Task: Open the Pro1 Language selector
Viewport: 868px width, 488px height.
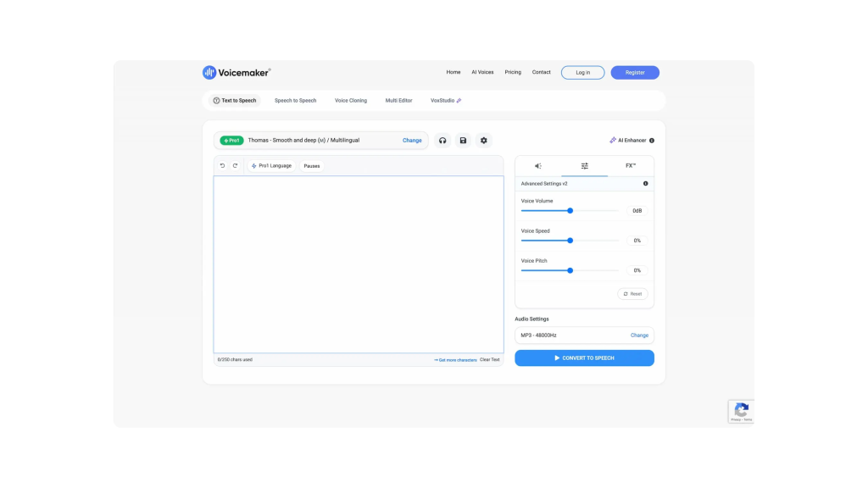Action: tap(271, 165)
